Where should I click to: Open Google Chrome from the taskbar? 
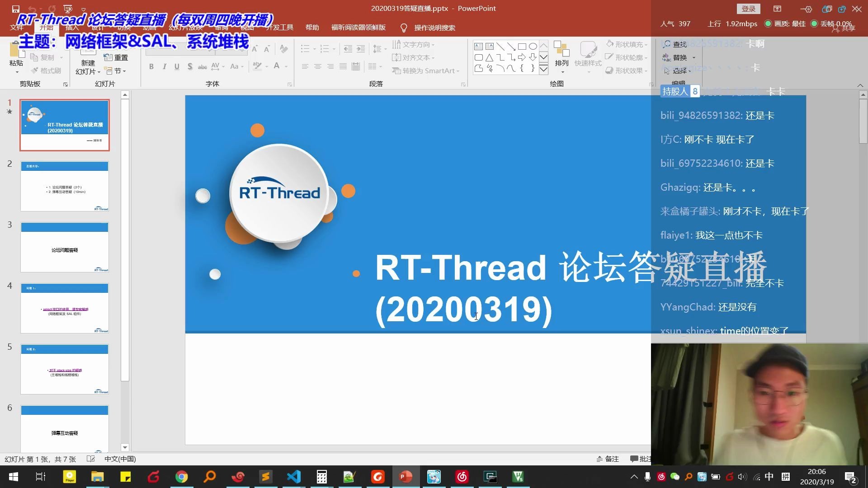[181, 477]
